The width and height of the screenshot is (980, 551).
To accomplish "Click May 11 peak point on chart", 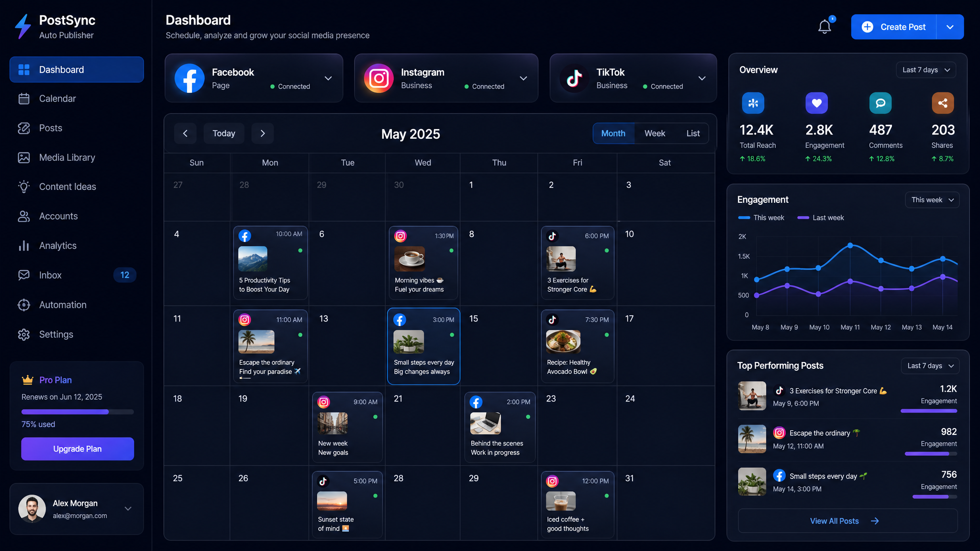I will [x=850, y=245].
